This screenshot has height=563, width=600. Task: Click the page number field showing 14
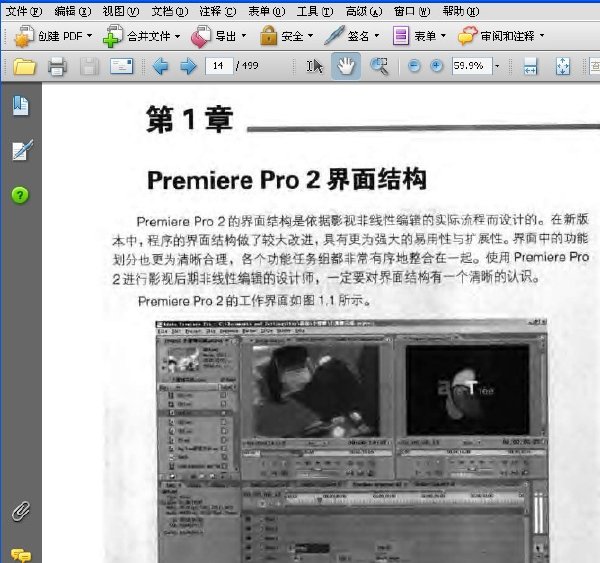tap(219, 66)
